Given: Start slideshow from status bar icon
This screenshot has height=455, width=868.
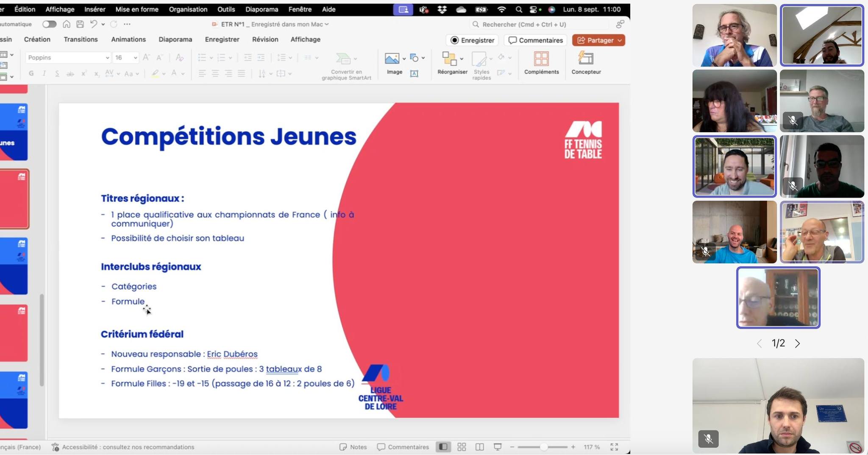Looking at the screenshot, I should point(498,447).
